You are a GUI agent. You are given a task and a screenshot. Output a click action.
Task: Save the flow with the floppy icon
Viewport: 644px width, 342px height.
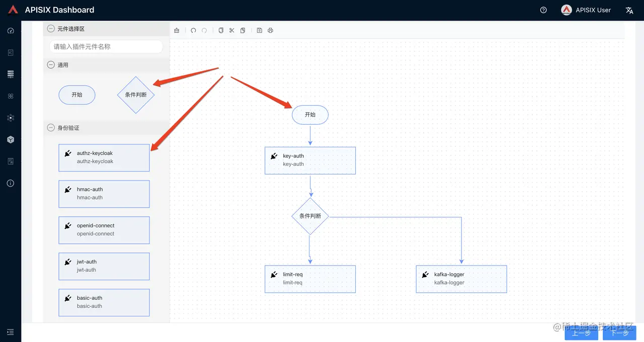point(260,31)
